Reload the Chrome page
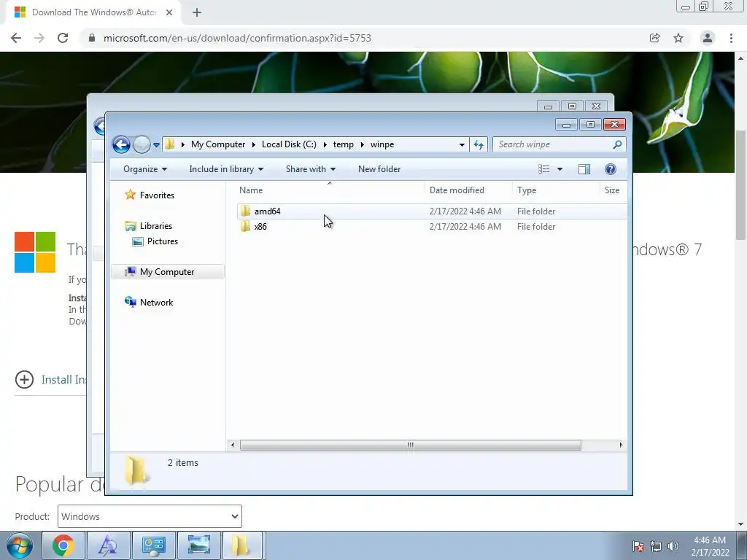 [63, 38]
